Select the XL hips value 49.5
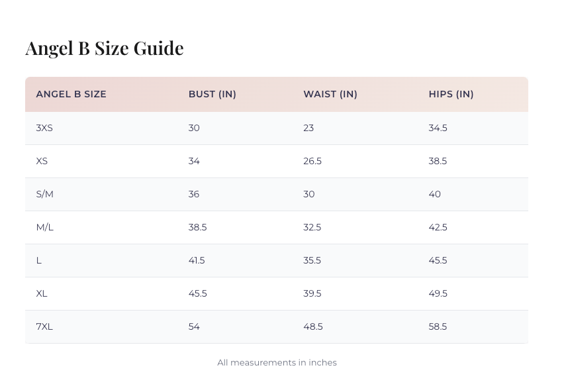 438,293
